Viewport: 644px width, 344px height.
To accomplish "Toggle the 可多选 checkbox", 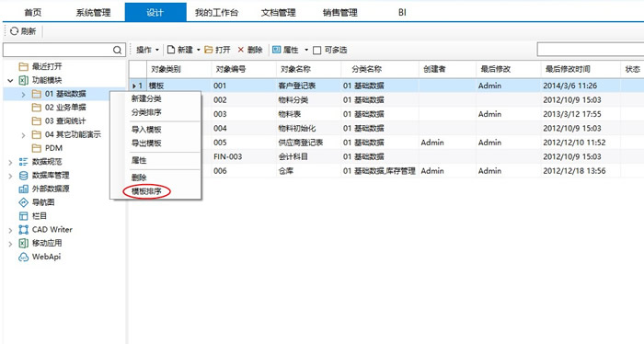I will coord(316,51).
